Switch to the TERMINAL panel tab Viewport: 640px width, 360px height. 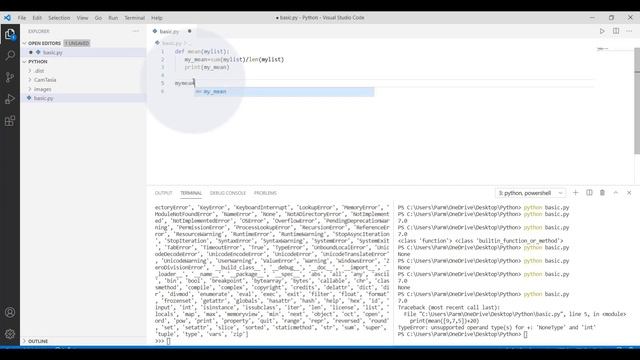click(191, 193)
